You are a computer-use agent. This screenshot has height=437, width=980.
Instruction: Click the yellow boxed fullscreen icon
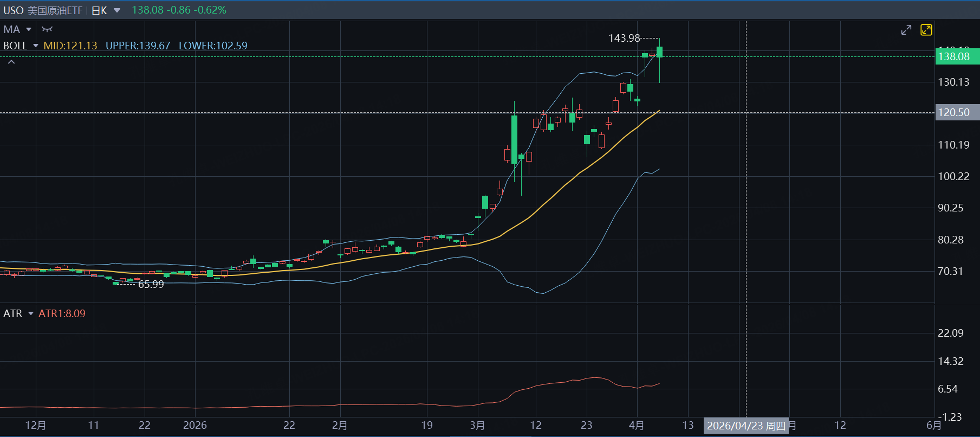coord(926,30)
